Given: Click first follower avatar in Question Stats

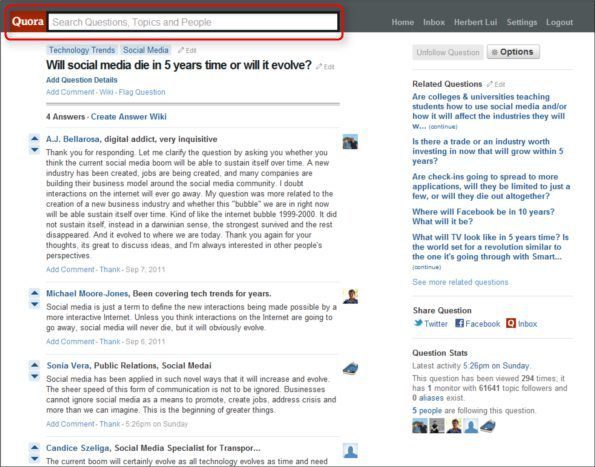Looking at the screenshot, I should click(x=420, y=426).
